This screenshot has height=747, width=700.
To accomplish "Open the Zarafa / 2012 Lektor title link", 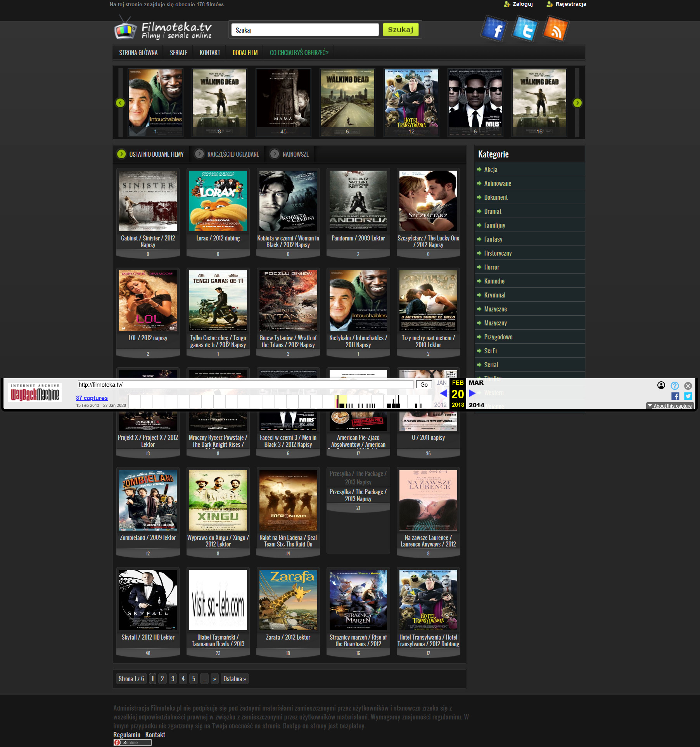I will (x=288, y=637).
